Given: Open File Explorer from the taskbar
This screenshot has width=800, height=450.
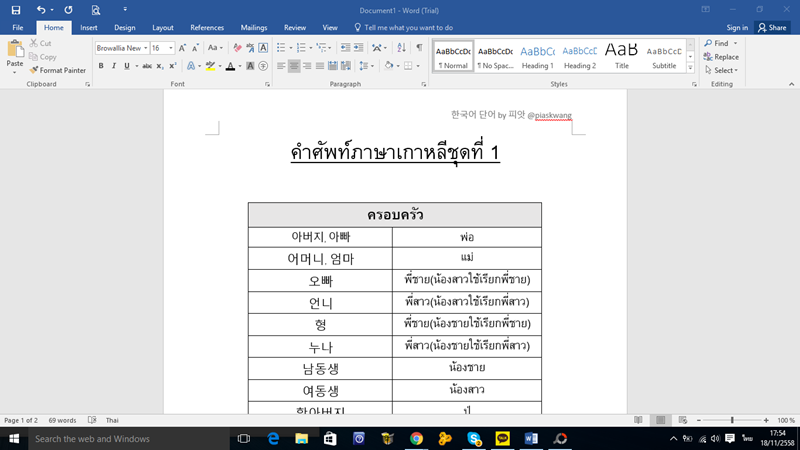Looking at the screenshot, I should pos(302,438).
